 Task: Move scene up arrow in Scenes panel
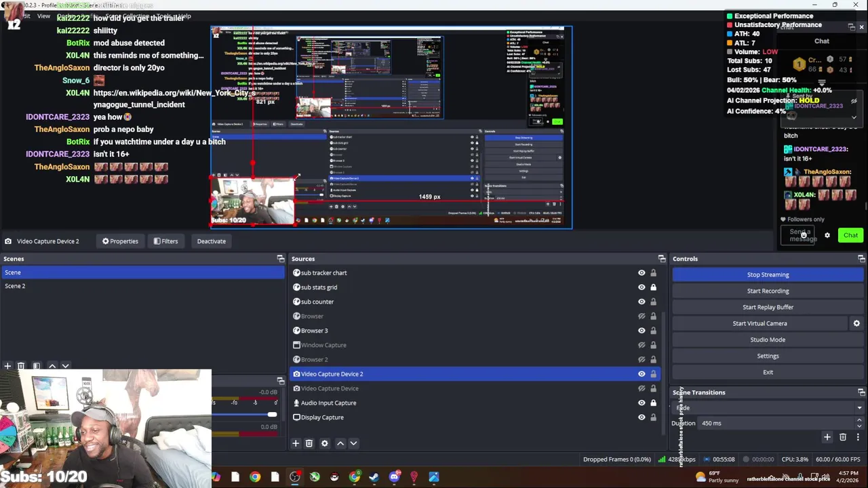point(52,366)
